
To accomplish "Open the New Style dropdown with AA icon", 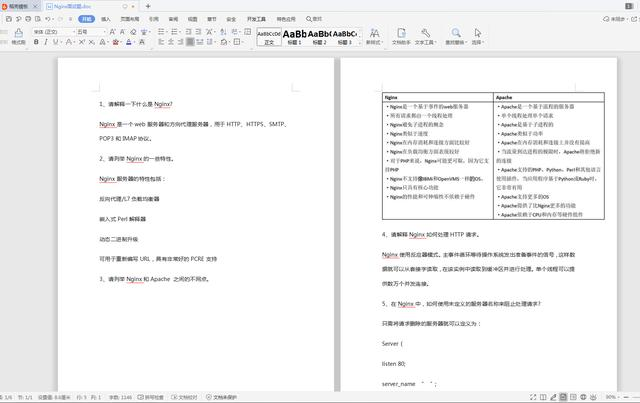I will pos(374,36).
